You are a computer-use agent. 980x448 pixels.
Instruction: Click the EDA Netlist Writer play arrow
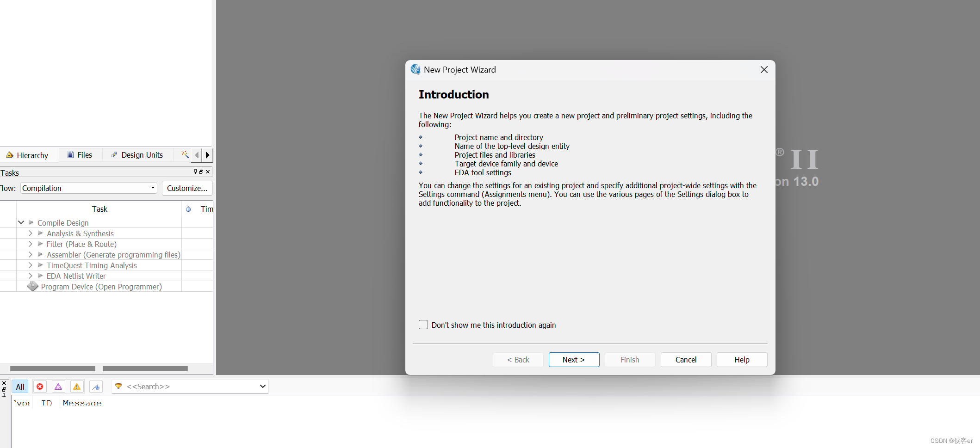tap(40, 276)
